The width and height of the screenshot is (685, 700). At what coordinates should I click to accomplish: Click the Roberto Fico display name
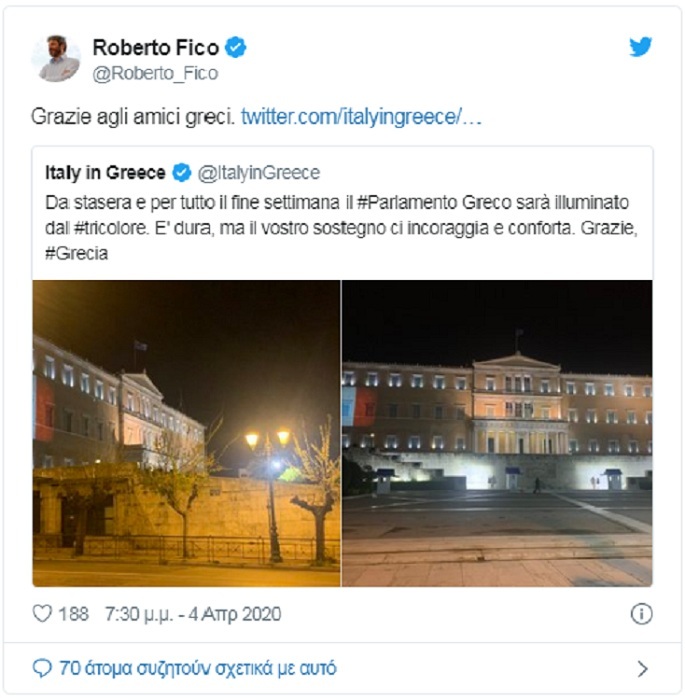tap(156, 47)
